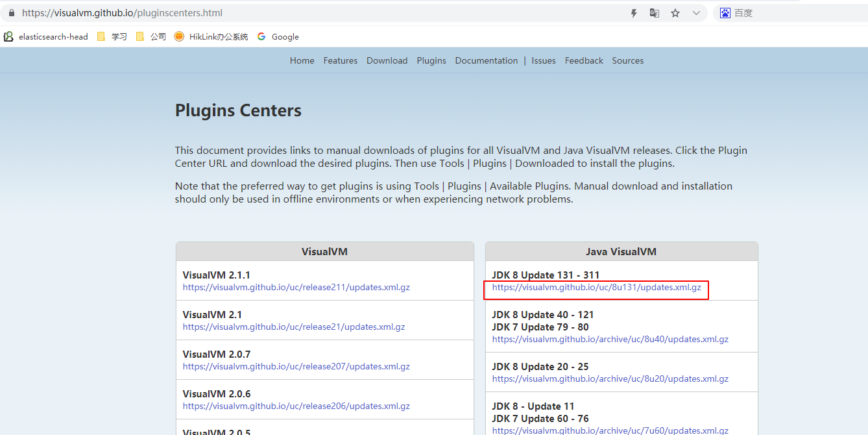Open the elasticsearch-head bookmark
This screenshot has width=868, height=435.
46,37
